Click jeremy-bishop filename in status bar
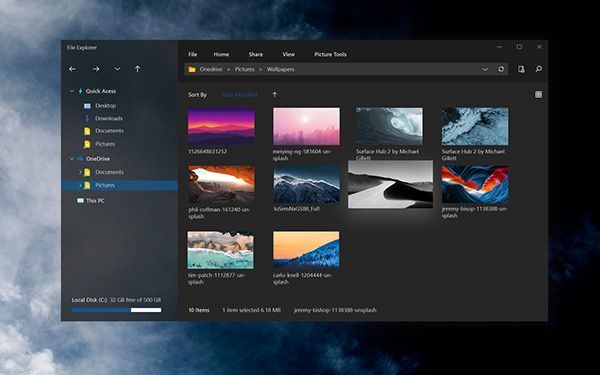 (335, 310)
